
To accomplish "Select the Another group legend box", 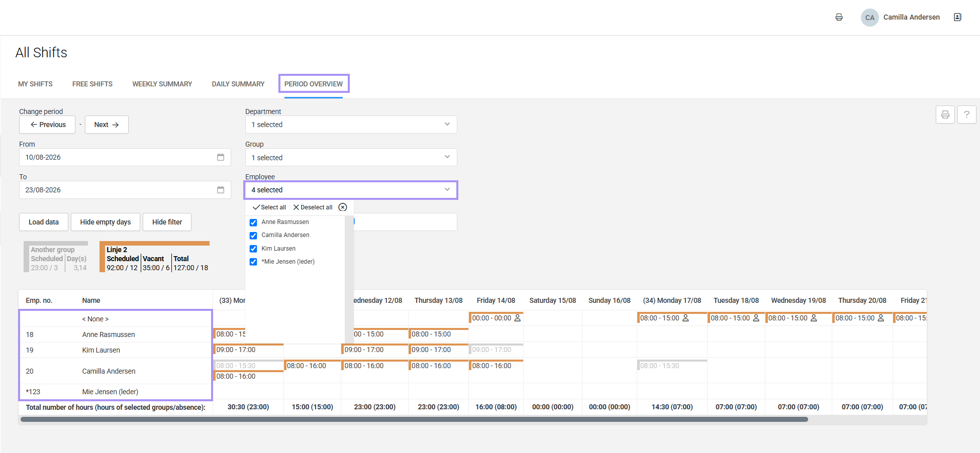I will click(56, 257).
